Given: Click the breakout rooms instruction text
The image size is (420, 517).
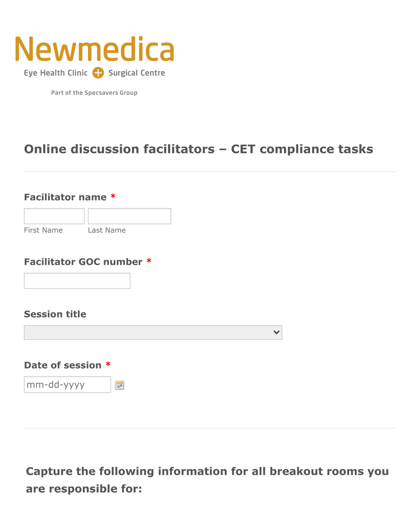Looking at the screenshot, I should pyautogui.click(x=207, y=480).
